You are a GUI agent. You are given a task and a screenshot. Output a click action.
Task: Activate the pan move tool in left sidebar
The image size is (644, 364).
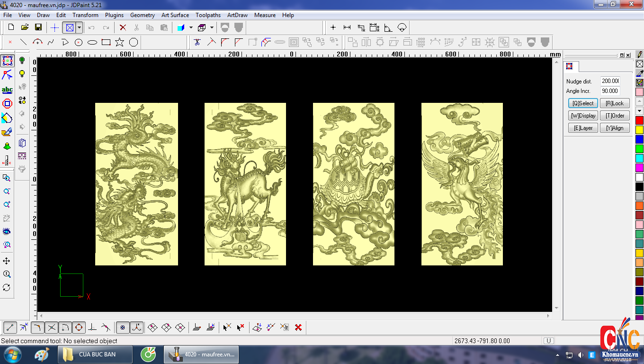coord(7,261)
